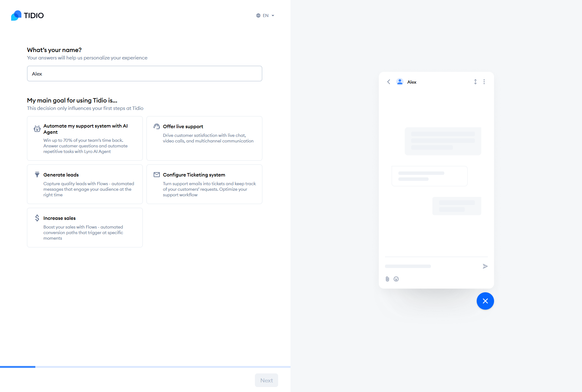Image resolution: width=582 pixels, height=392 pixels.
Task: Open the three-dot menu in the chat widget
Action: [x=484, y=82]
